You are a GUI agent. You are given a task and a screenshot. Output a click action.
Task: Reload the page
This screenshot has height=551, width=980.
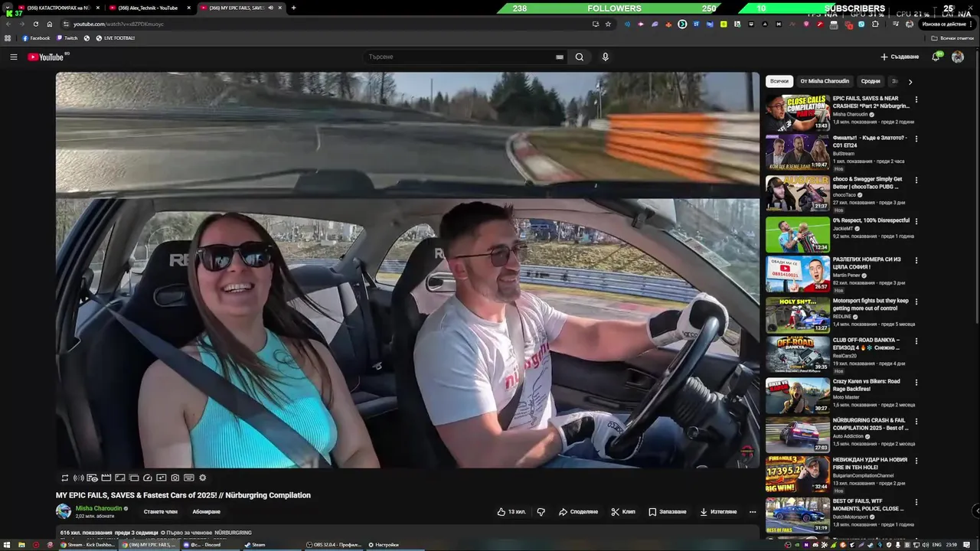[35, 24]
